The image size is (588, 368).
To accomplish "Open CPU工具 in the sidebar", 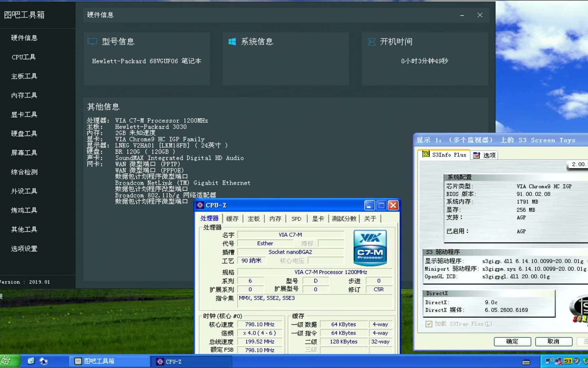I will click(x=24, y=57).
